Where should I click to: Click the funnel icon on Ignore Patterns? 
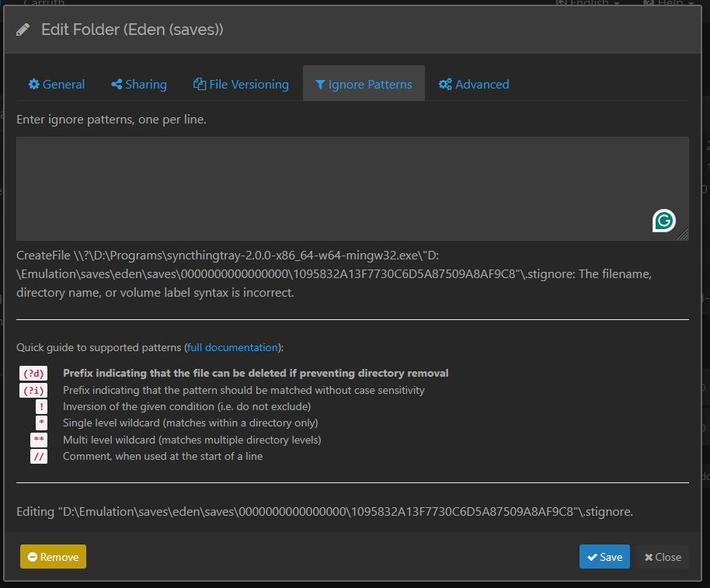point(320,85)
